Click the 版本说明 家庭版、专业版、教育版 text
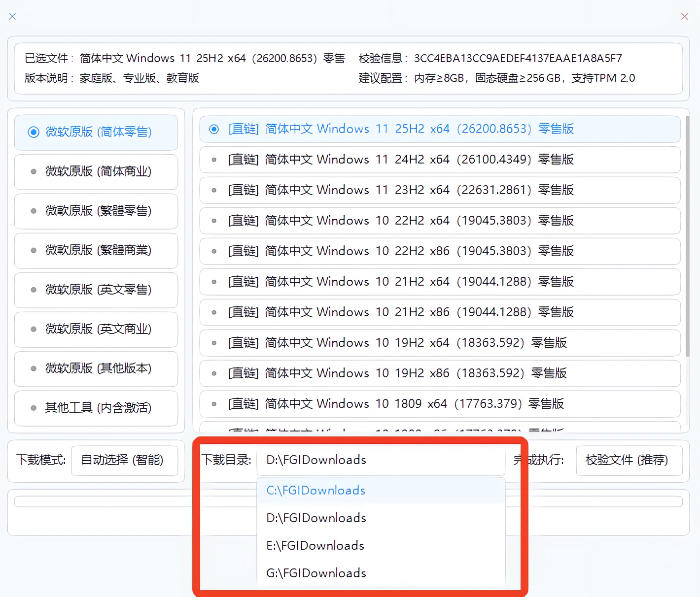The image size is (700, 597). coord(112,78)
